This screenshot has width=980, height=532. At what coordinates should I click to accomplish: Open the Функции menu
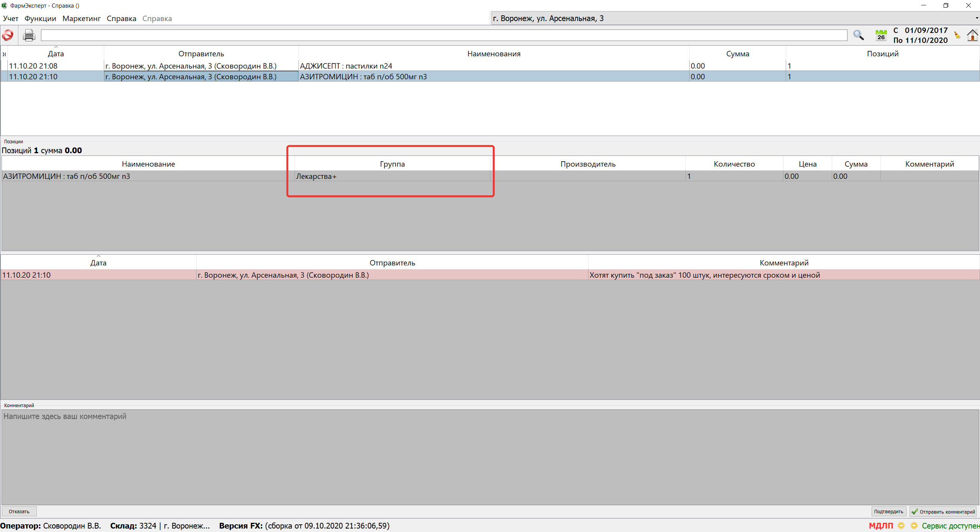[x=40, y=18]
